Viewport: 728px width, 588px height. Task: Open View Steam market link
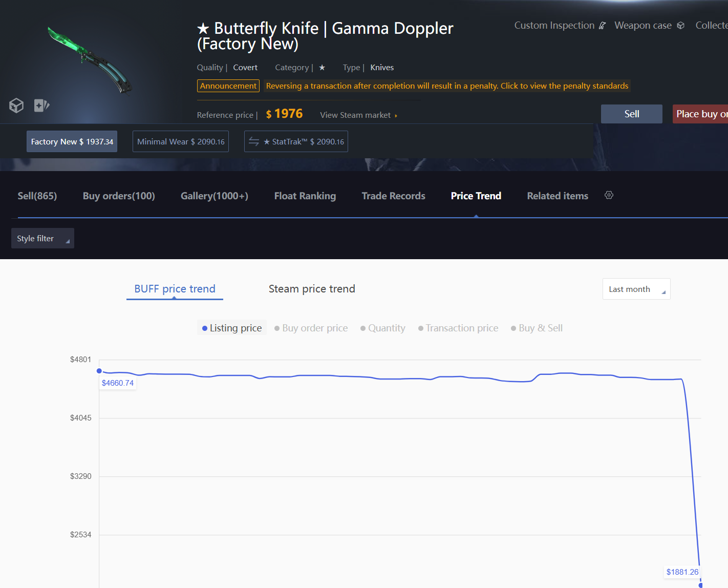coord(358,115)
